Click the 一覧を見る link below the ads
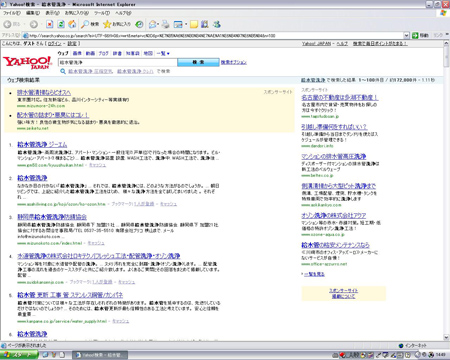This screenshot has height=360, width=450. tap(314, 274)
